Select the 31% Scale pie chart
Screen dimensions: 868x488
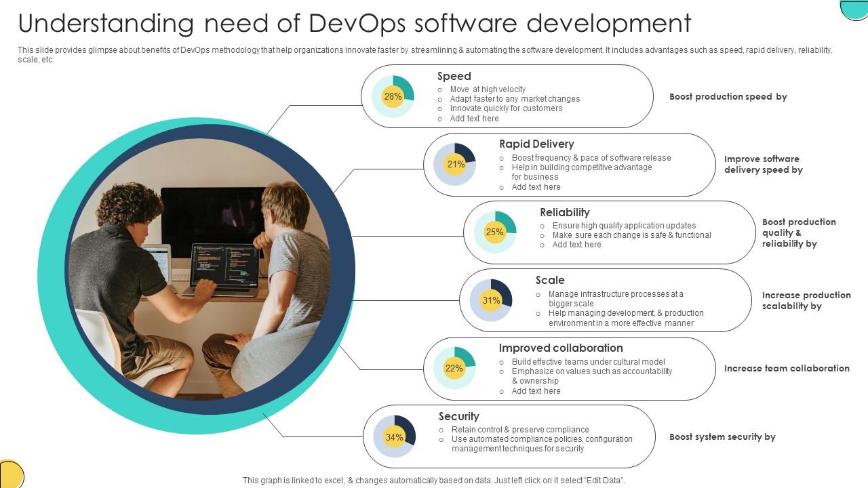point(491,299)
